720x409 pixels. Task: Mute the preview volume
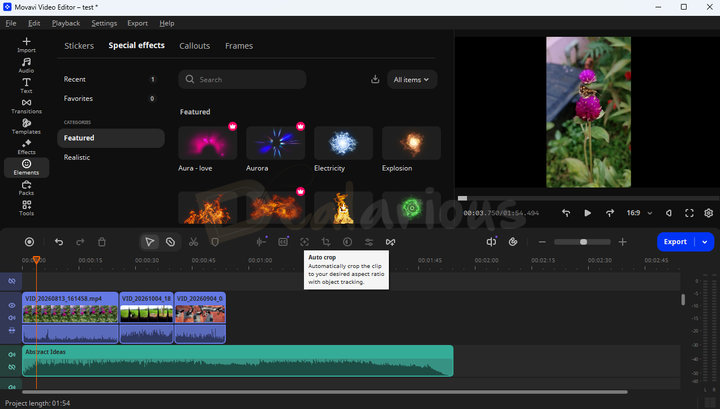click(669, 213)
